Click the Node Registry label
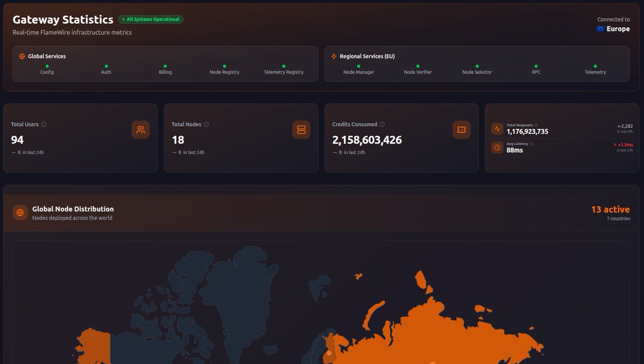 (x=224, y=72)
